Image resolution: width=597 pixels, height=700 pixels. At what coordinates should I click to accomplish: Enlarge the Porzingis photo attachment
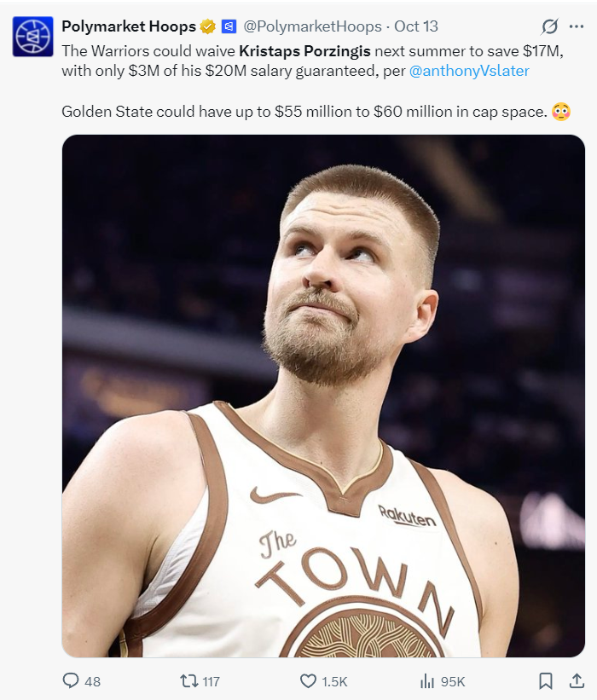(323, 396)
